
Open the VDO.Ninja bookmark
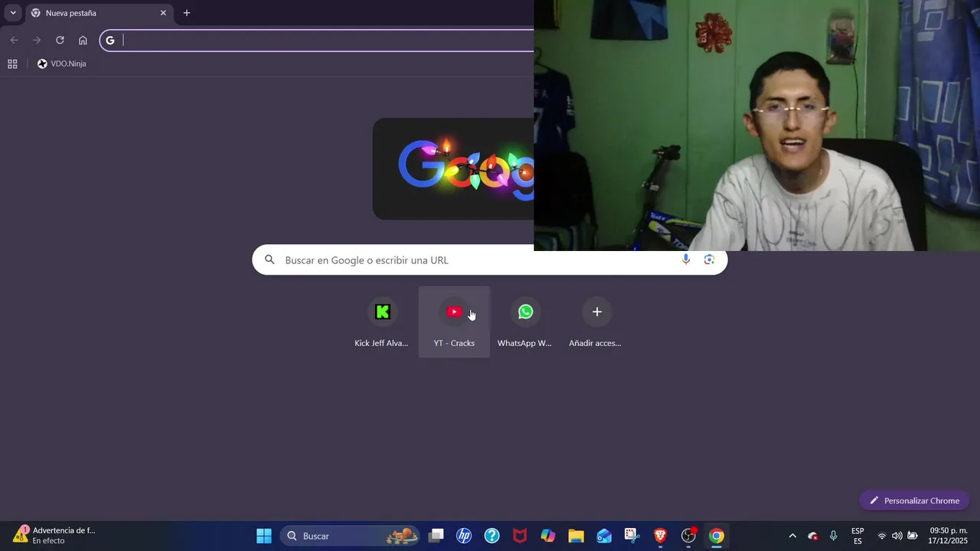(x=62, y=64)
